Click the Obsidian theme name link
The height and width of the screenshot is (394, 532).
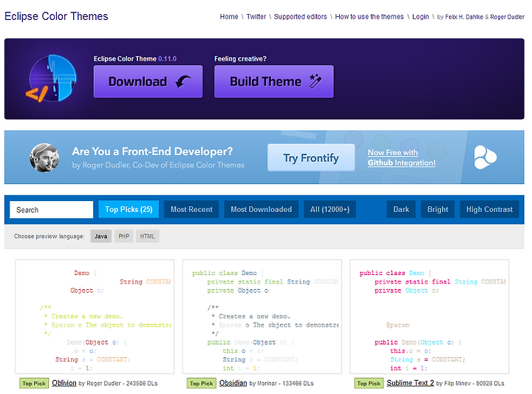pos(233,383)
